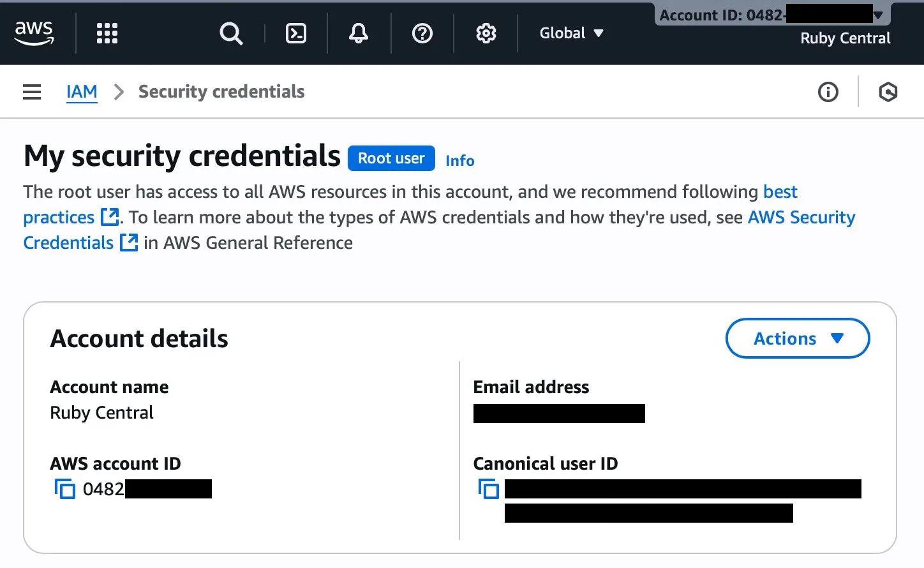
Task: Click the security icon at far right of breadcrumbs
Action: click(888, 92)
